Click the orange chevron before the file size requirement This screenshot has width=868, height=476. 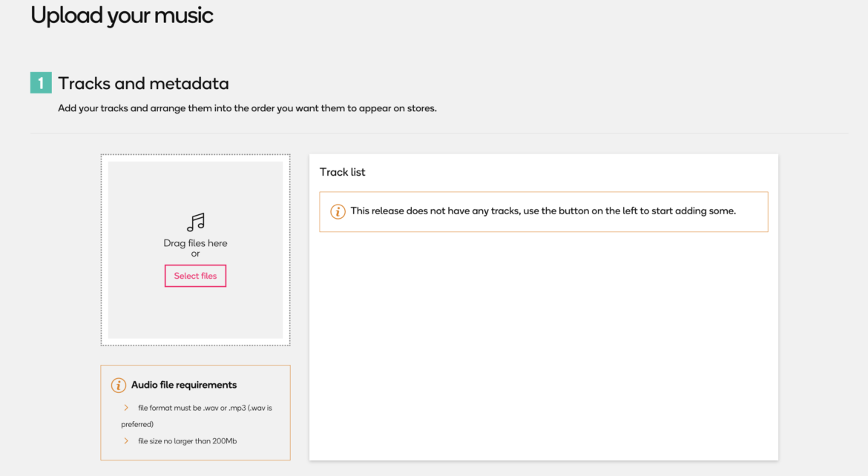tap(128, 440)
